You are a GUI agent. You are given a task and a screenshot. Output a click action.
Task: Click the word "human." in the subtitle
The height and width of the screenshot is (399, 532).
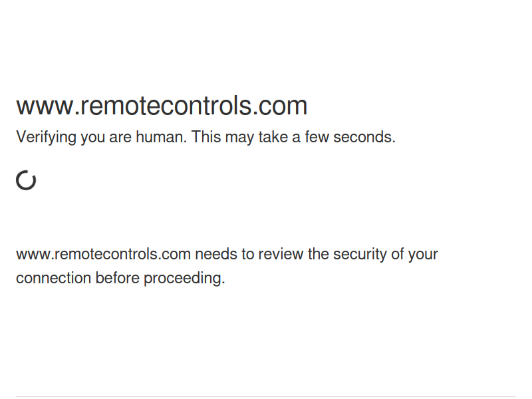pyautogui.click(x=161, y=137)
